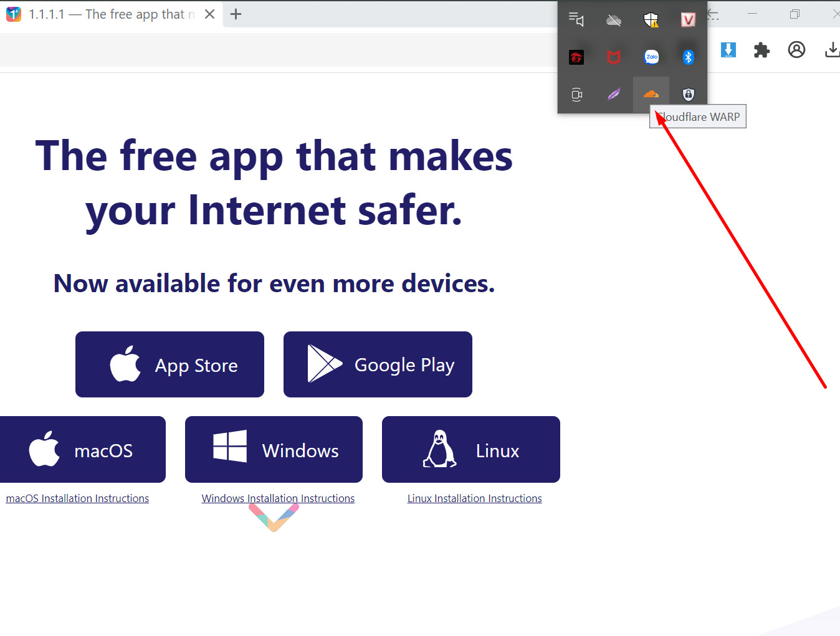Click the Google Play download button
Image resolution: width=840 pixels, height=636 pixels.
[x=378, y=364]
